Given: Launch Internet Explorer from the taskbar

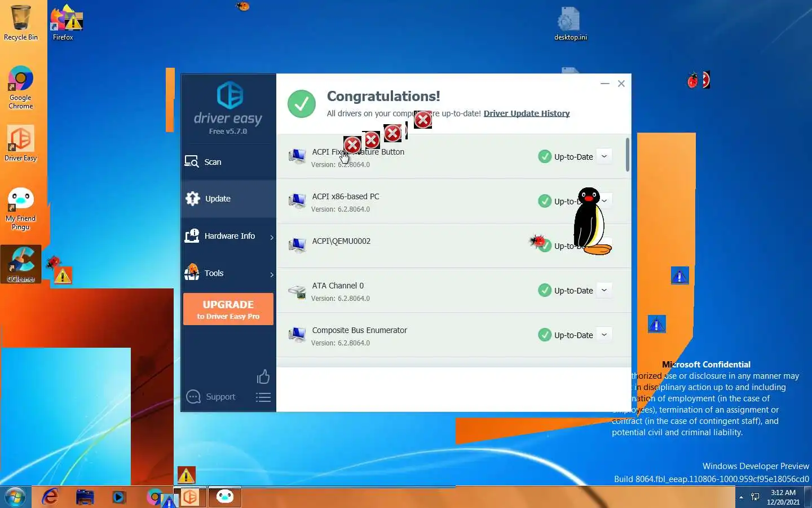Looking at the screenshot, I should 51,497.
